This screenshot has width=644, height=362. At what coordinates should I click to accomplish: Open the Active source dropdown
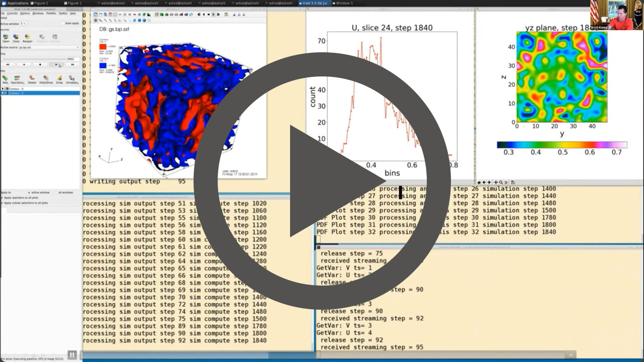[x=49, y=47]
